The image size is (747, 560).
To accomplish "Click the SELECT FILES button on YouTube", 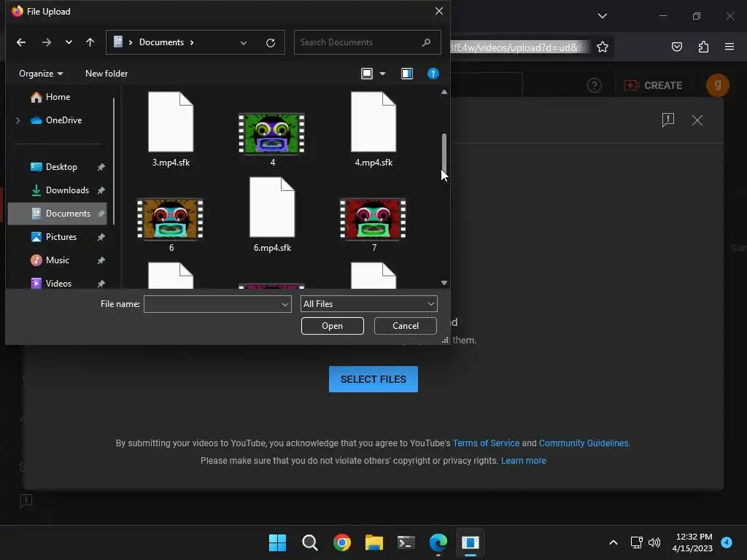I will (373, 379).
